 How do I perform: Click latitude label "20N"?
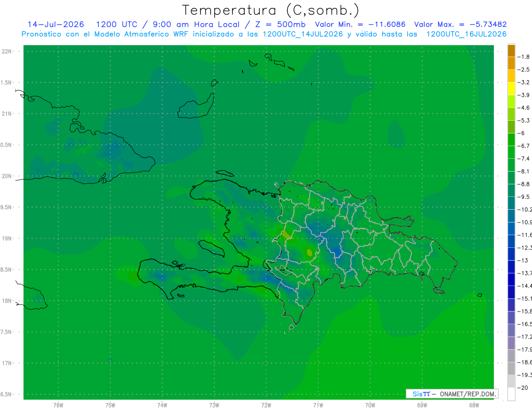click(7, 176)
